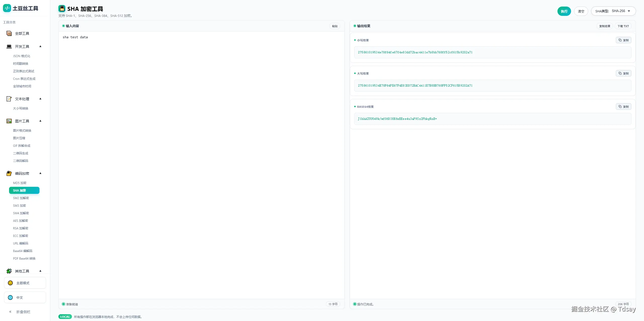Copy the 小写结果 lowercase hash
The image size is (644, 321).
point(623,40)
